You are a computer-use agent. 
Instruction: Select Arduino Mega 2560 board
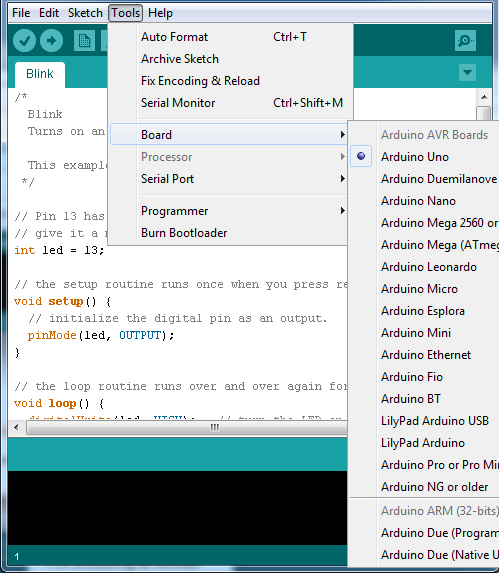(x=424, y=223)
